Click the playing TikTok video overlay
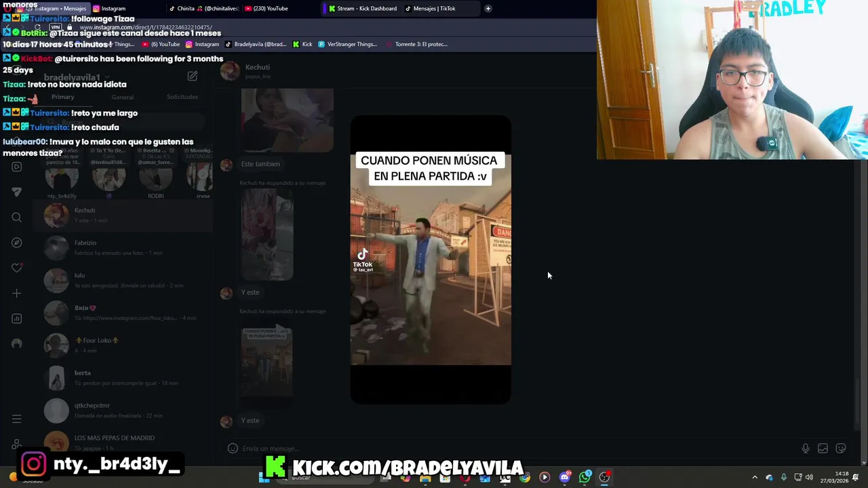The image size is (868, 488). tap(431, 260)
